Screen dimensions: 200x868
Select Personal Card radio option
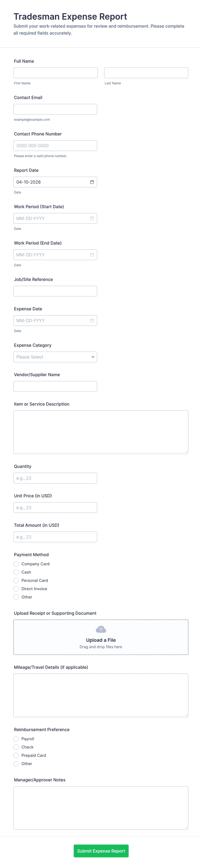pyautogui.click(x=16, y=580)
